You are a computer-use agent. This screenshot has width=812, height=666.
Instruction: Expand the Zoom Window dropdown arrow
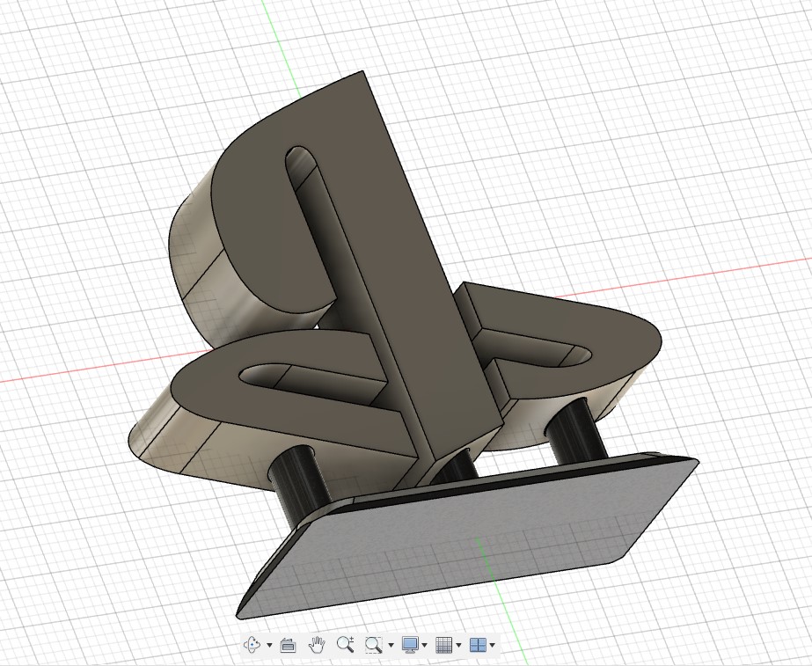coord(391,645)
